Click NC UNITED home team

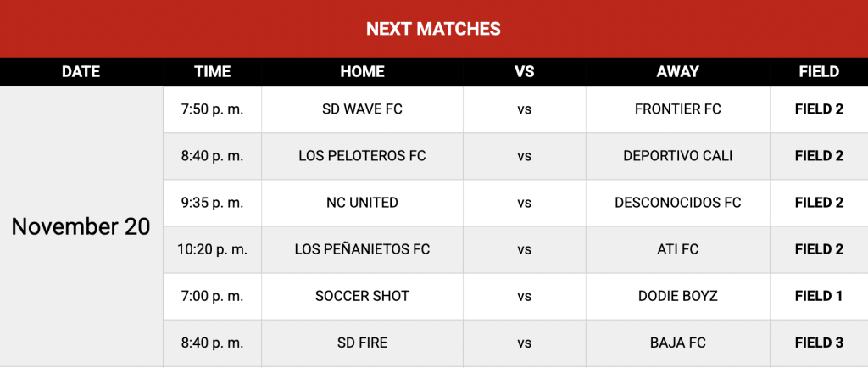coord(362,203)
